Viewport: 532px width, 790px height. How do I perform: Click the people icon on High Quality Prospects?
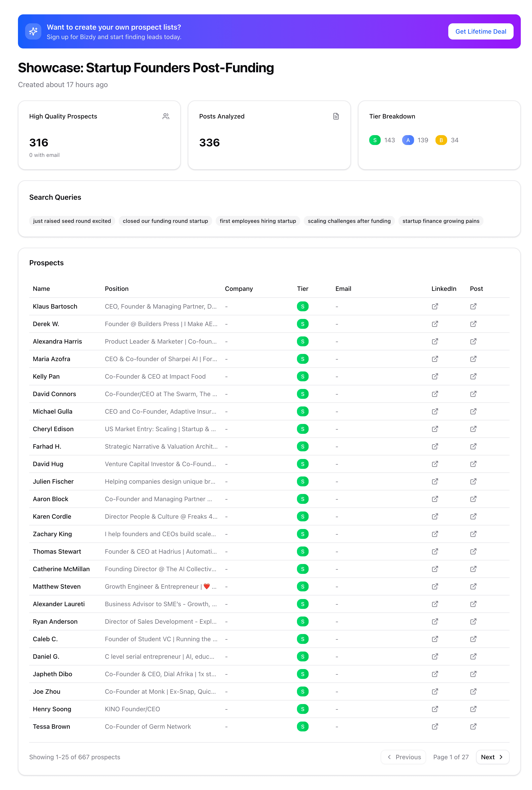point(166,116)
